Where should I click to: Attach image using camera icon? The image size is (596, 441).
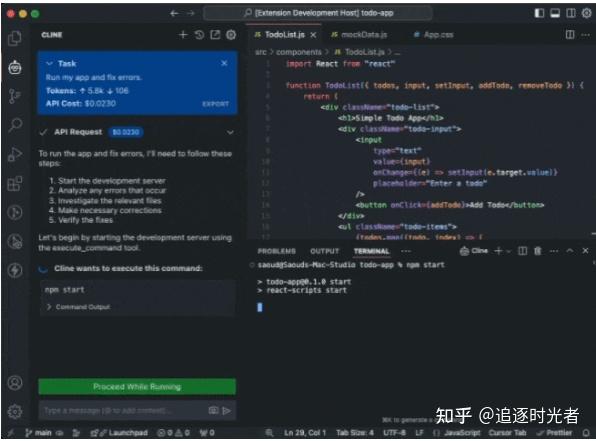pos(213,411)
